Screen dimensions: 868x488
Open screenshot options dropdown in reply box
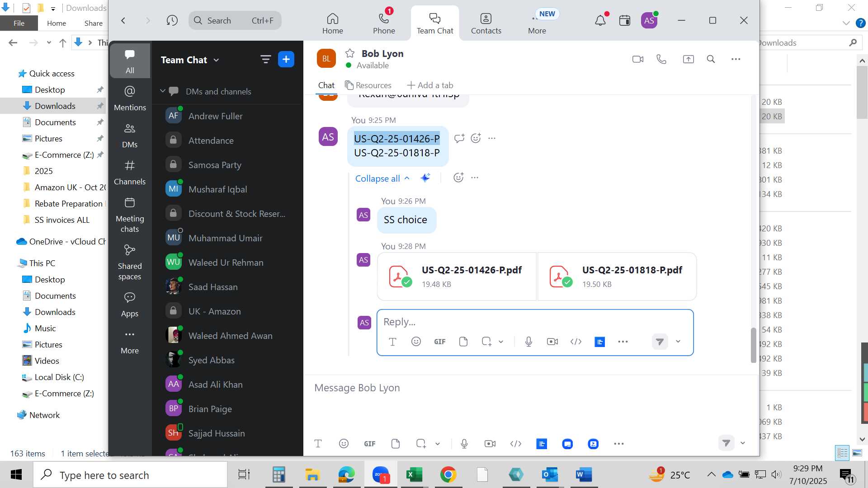(501, 342)
